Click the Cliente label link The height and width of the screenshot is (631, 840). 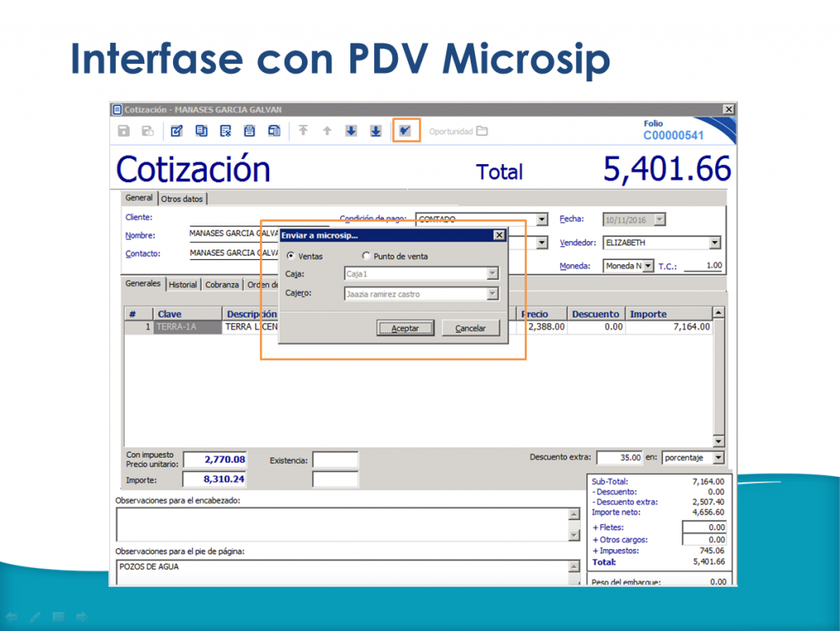139,217
